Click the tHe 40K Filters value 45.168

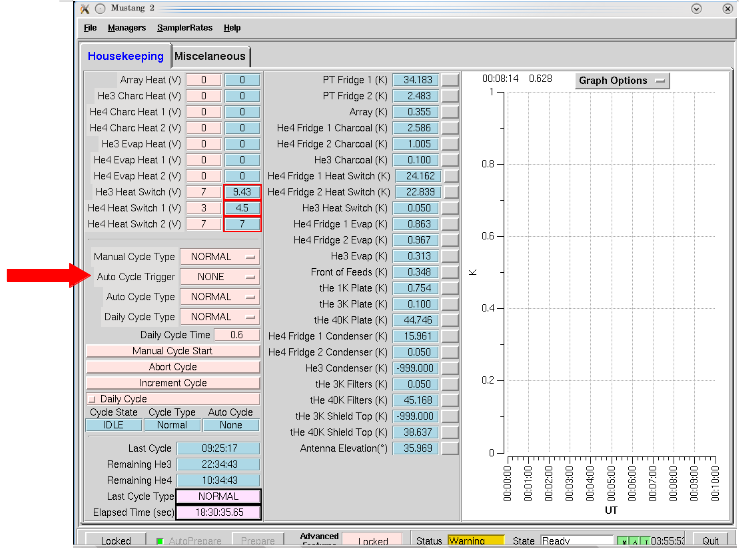click(x=416, y=401)
